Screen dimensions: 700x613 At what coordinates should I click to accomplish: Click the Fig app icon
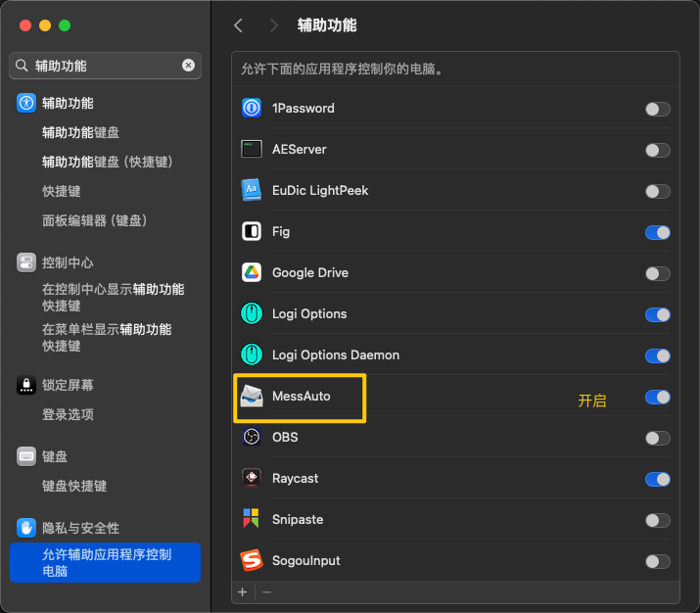(x=252, y=231)
